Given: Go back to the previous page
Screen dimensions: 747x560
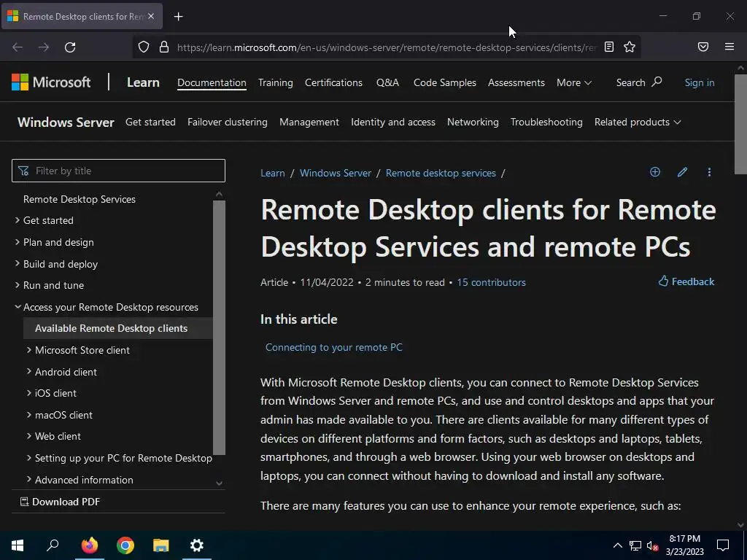Looking at the screenshot, I should point(18,47).
